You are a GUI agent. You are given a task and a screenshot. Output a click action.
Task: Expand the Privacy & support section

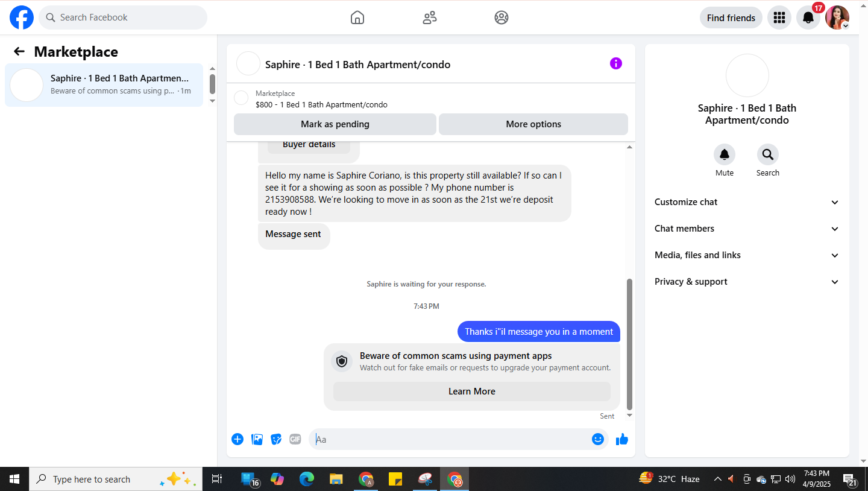747,282
